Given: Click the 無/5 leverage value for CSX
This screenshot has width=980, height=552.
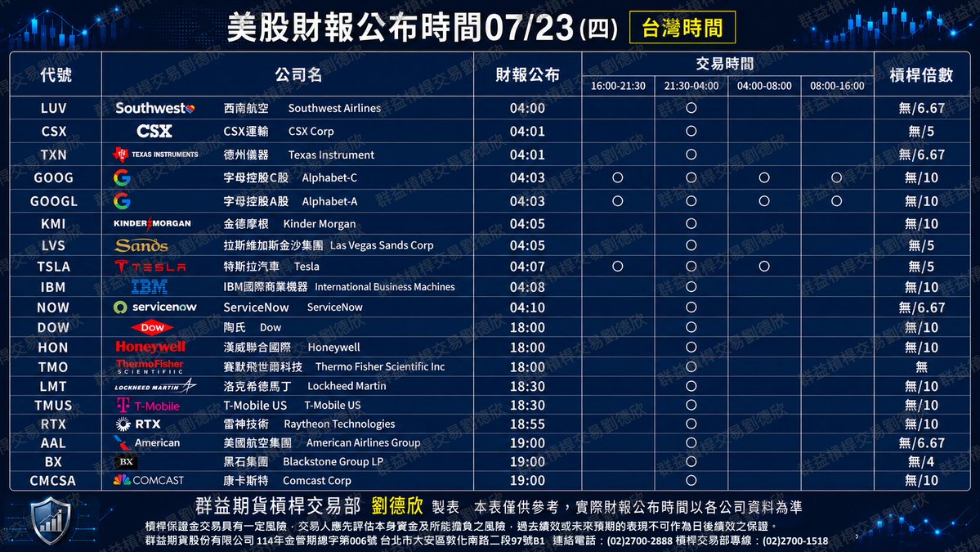Looking at the screenshot, I should 921,132.
